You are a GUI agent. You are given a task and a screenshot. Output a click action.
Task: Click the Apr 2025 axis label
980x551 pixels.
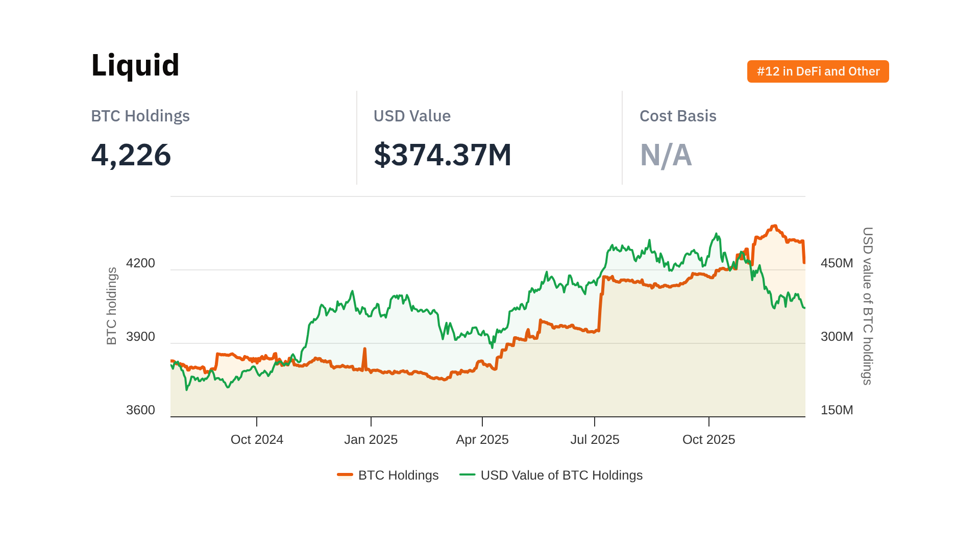coord(482,439)
